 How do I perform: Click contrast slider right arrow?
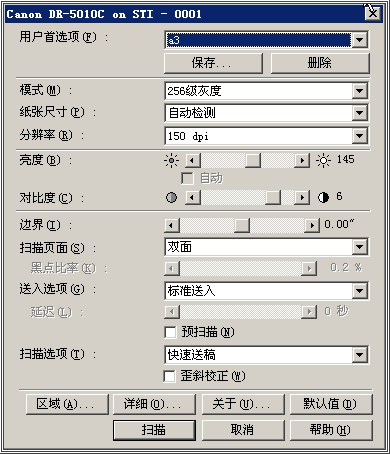pos(302,198)
